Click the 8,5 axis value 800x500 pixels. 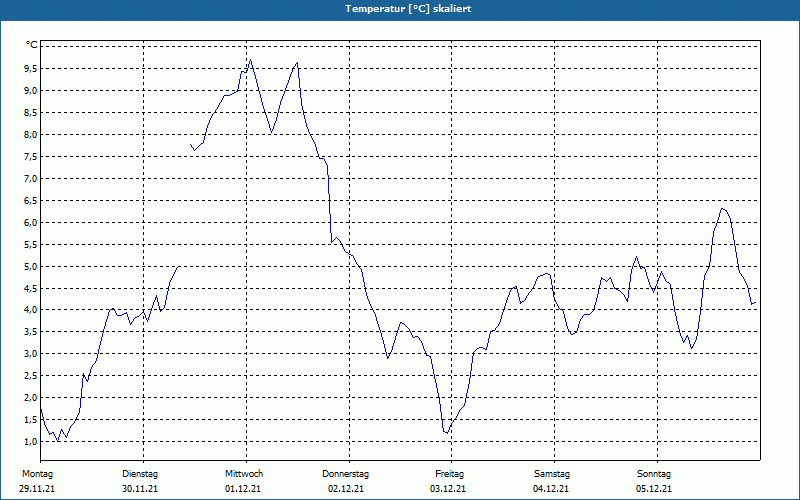pyautogui.click(x=31, y=112)
